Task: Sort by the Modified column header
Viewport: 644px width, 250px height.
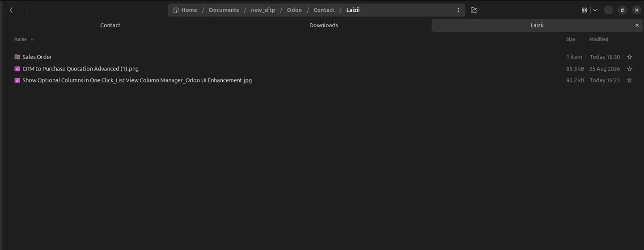Action: point(599,39)
